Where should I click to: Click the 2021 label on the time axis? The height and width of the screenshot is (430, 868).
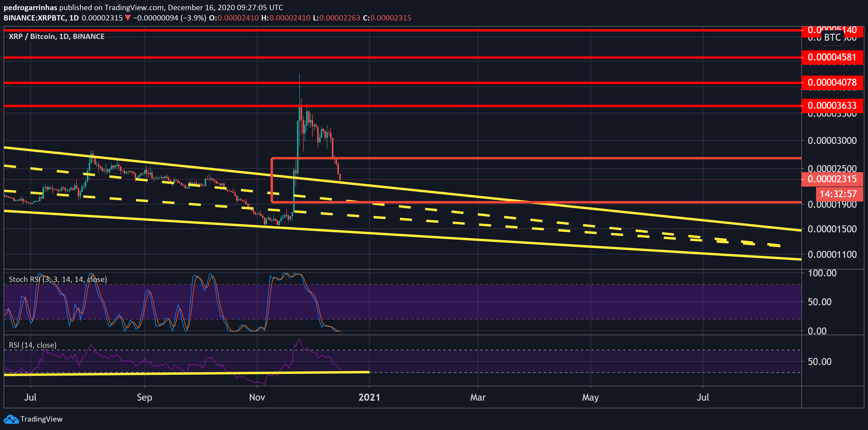click(369, 397)
